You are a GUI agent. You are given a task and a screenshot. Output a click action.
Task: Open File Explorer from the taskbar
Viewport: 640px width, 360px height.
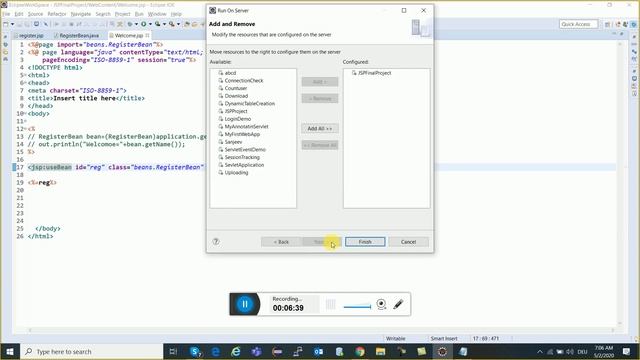(380, 351)
